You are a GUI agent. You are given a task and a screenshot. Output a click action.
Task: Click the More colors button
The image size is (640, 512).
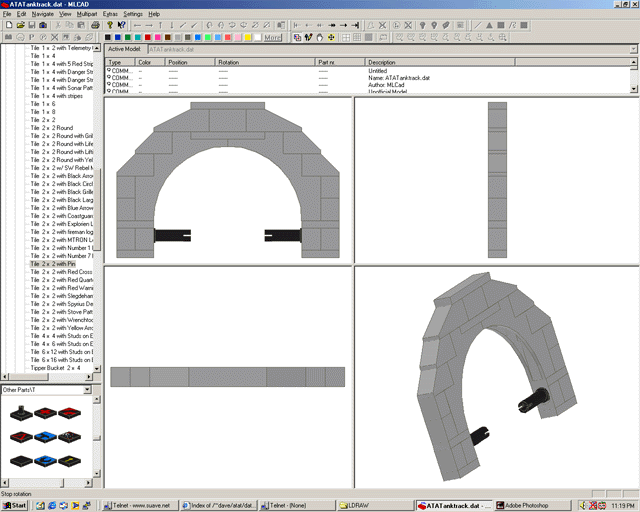pyautogui.click(x=272, y=37)
